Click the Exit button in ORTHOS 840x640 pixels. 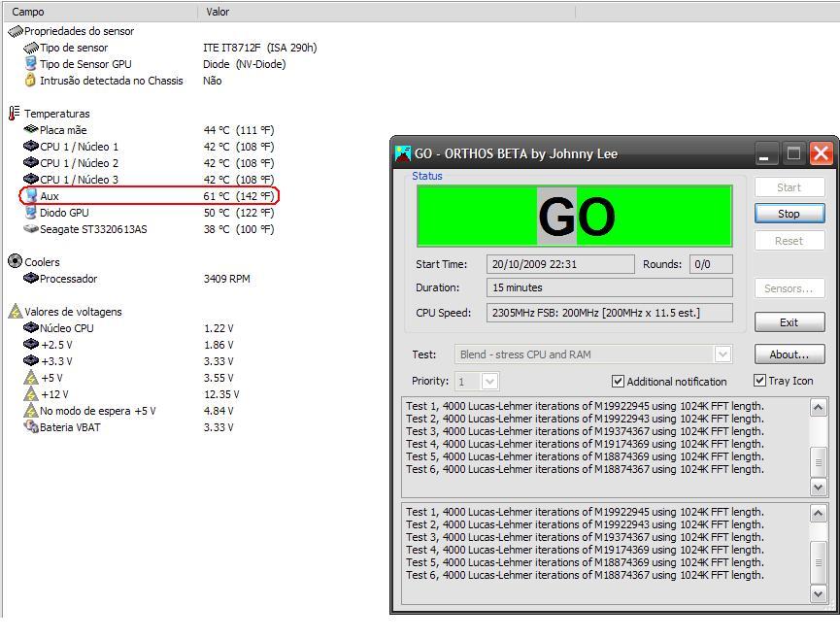coord(790,322)
